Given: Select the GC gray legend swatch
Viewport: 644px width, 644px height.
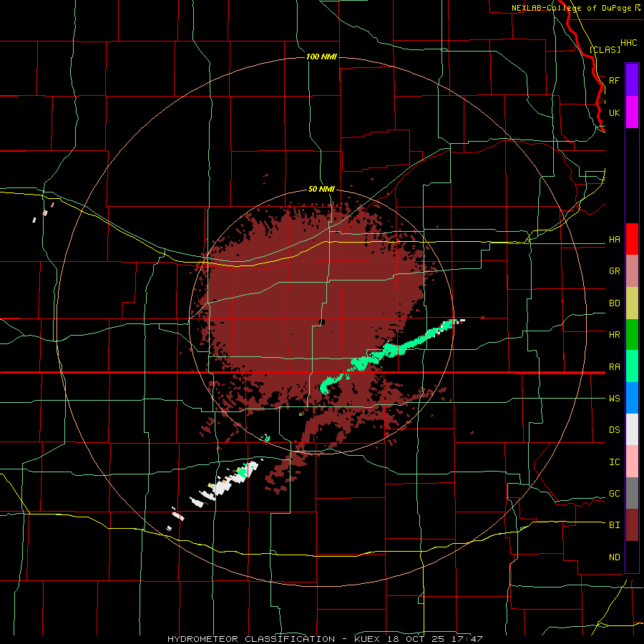Looking at the screenshot, I should click(x=632, y=493).
